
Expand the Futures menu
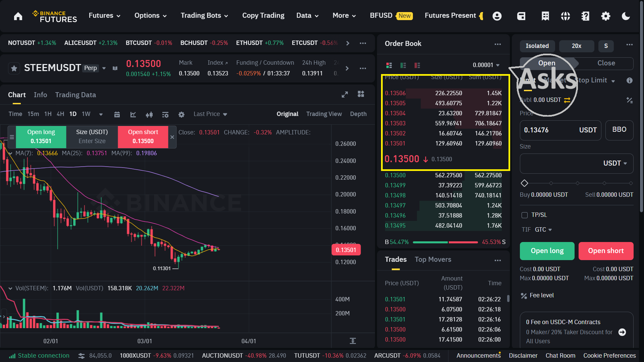105,15
